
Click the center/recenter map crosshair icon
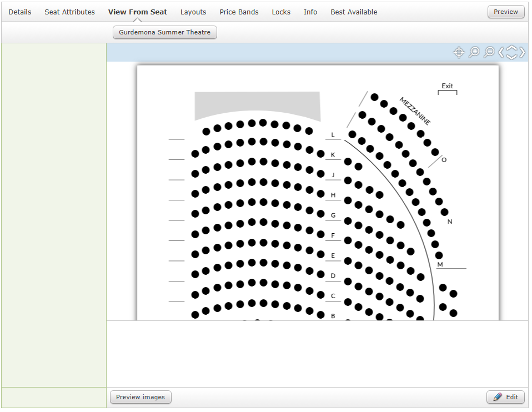[x=459, y=52]
